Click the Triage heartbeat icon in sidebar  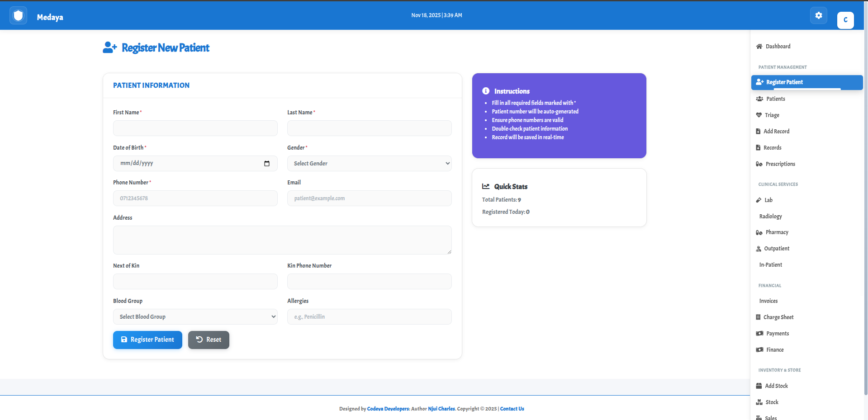pos(759,115)
